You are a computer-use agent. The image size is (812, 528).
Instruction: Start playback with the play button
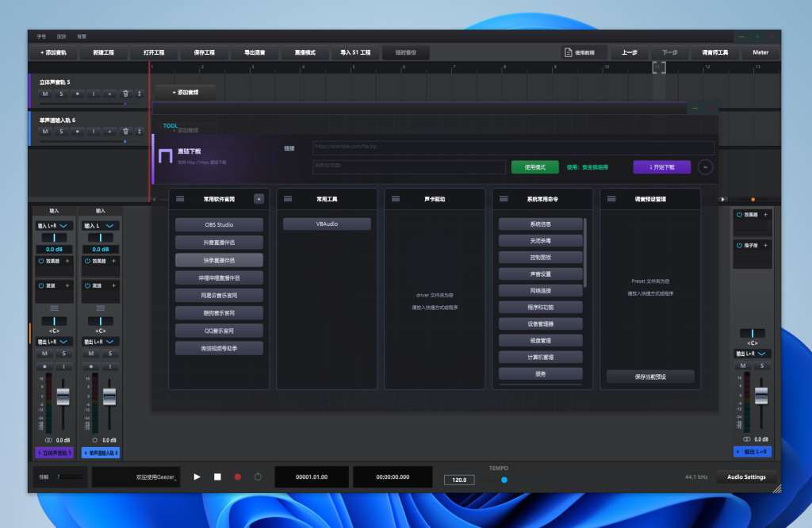coord(197,476)
